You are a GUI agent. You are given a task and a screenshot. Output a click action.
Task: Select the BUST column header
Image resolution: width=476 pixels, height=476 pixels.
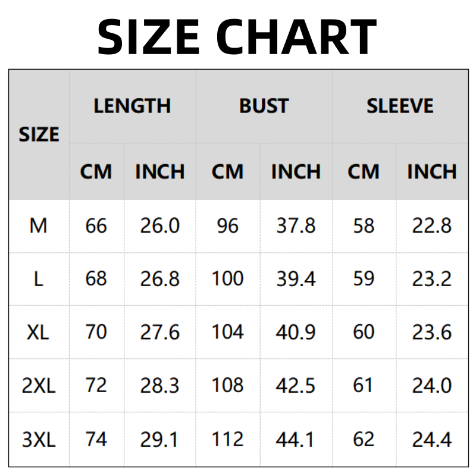tap(264, 106)
